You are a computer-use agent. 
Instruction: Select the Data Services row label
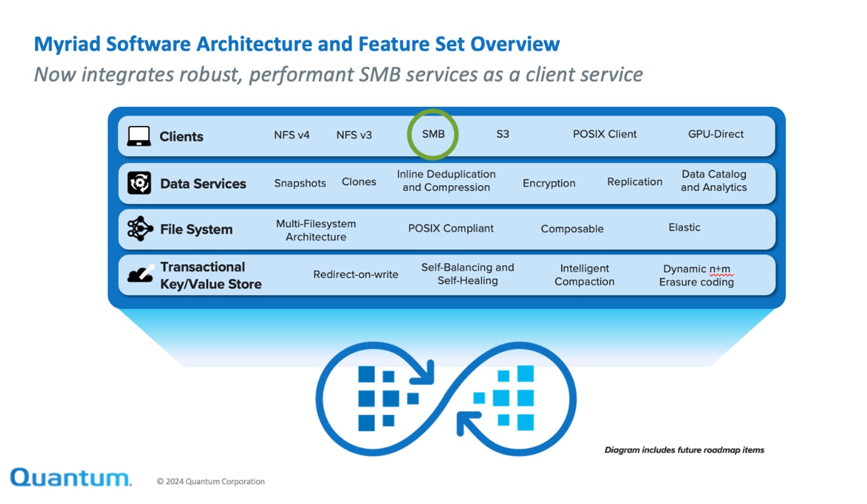(x=203, y=184)
